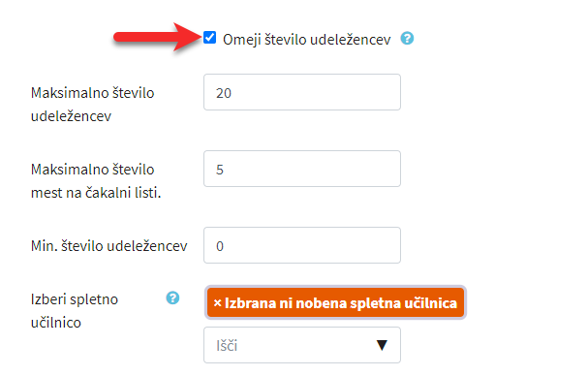This screenshot has height=376, width=588.
Task: Remove selection via × on the orange tag
Action: (x=217, y=302)
